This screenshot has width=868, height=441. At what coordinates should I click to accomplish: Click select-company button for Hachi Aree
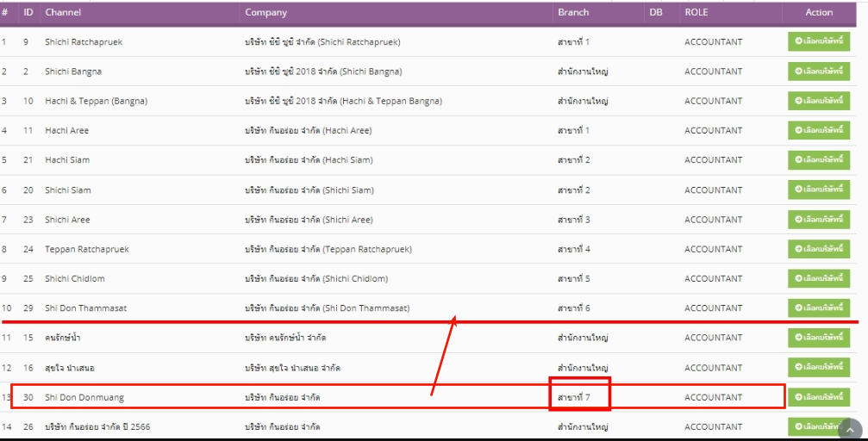coord(819,131)
